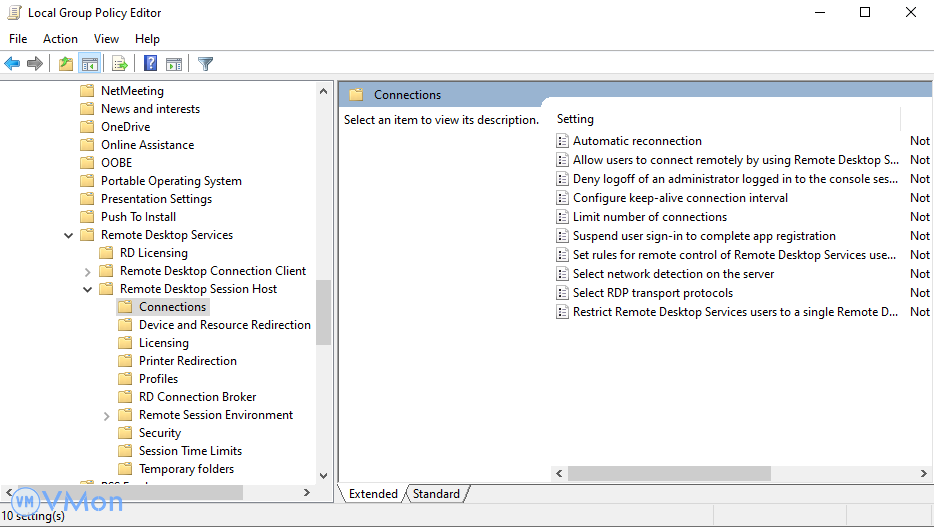Collapse the Remote Desktop Services tree node
This screenshot has width=934, height=527.
click(68, 235)
